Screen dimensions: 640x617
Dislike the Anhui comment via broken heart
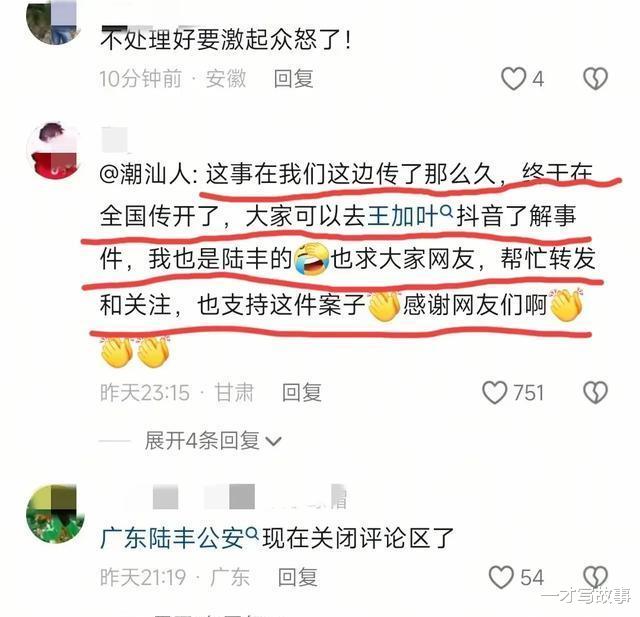[x=596, y=78]
